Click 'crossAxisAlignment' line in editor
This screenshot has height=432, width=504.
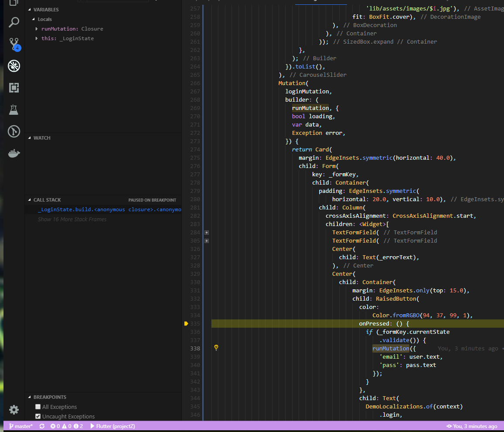coord(401,216)
